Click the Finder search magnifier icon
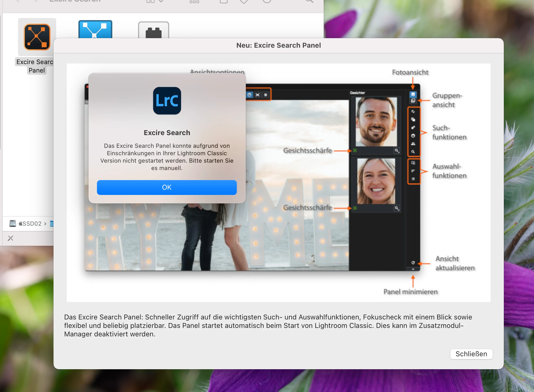Viewport: 534px width, 392px height. (309, 1)
